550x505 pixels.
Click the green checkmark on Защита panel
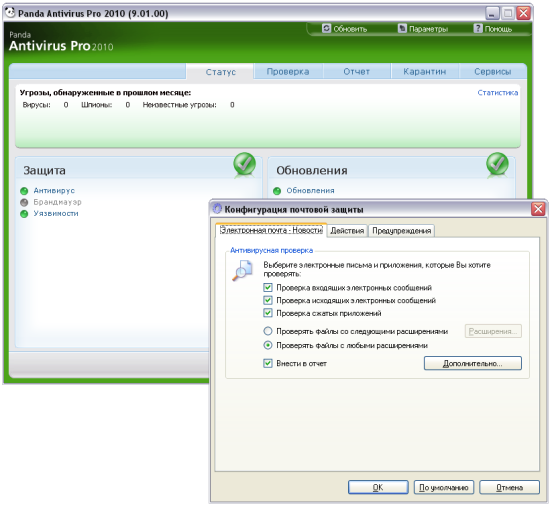[244, 164]
